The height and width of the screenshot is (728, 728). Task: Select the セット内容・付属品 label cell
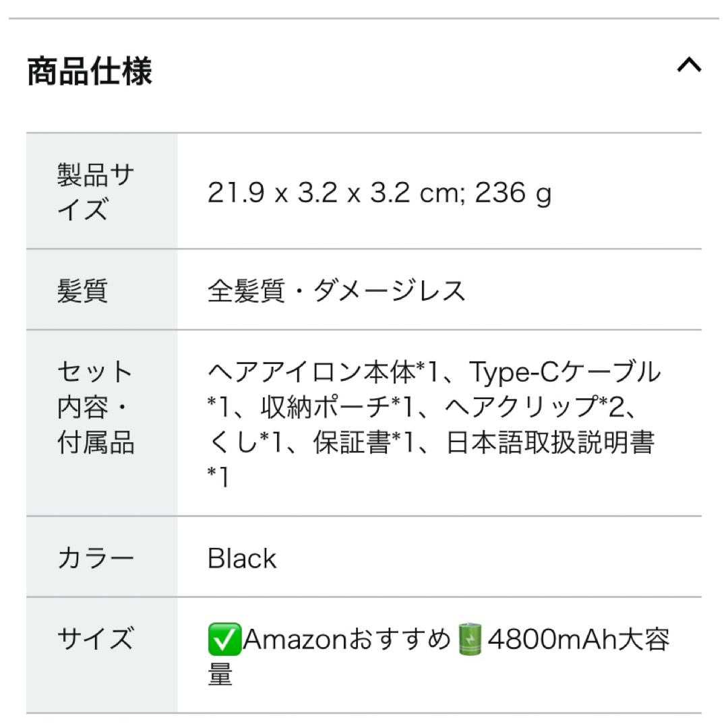point(102,423)
